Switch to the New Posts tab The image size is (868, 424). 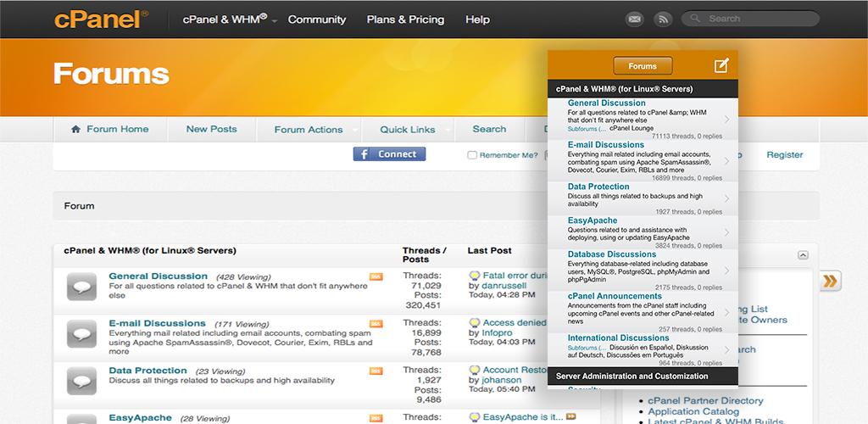211,129
